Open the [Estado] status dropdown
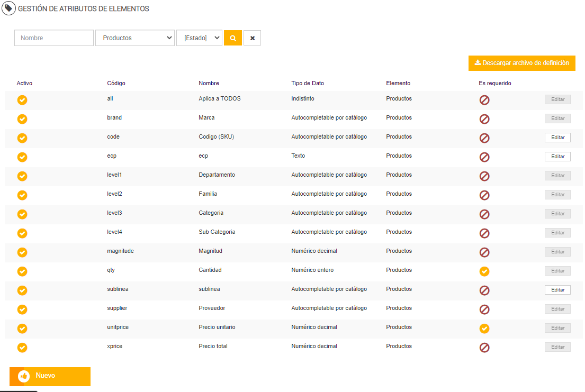The image size is (585, 392). pos(199,38)
